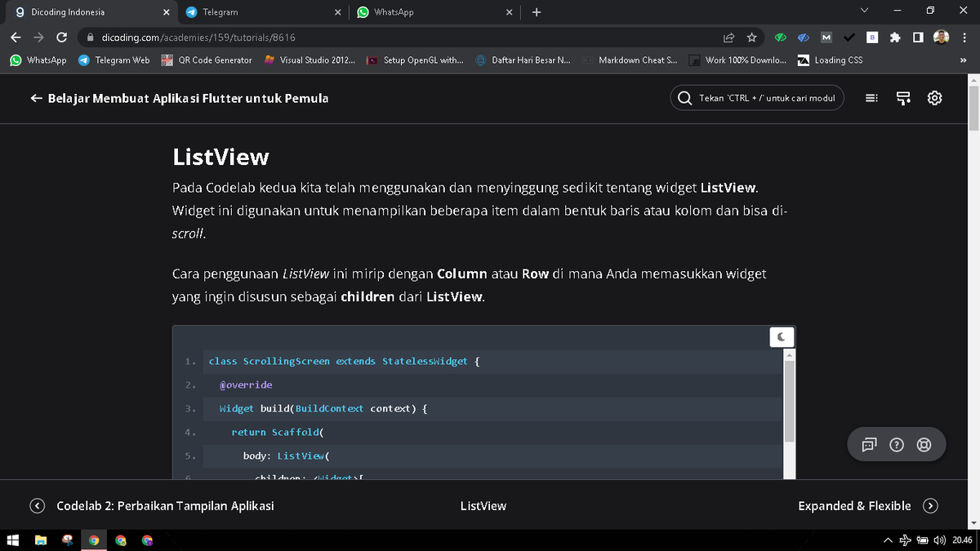
Task: Open Codelab 2: Perbaikan Tampilan Aplikasi link
Action: (x=165, y=505)
